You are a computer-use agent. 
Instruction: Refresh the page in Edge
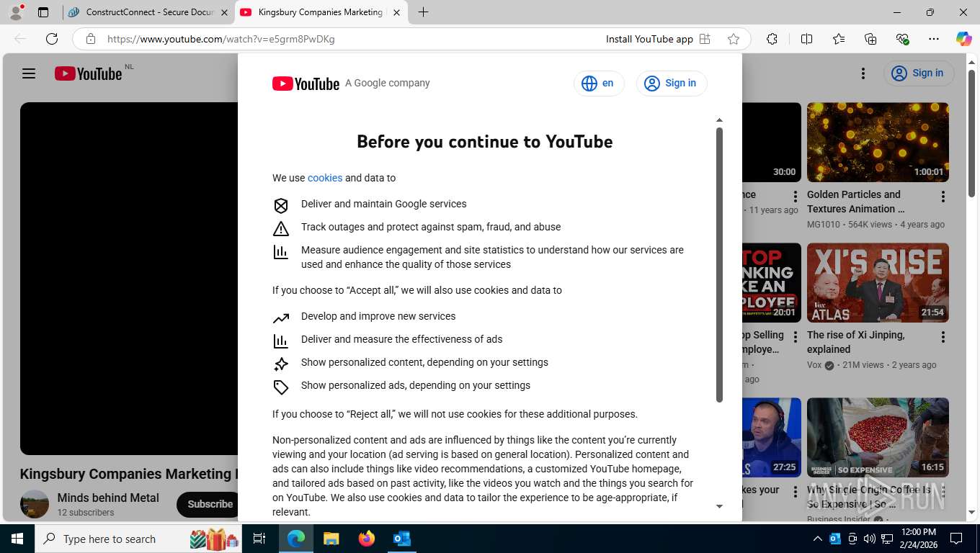pyautogui.click(x=52, y=39)
